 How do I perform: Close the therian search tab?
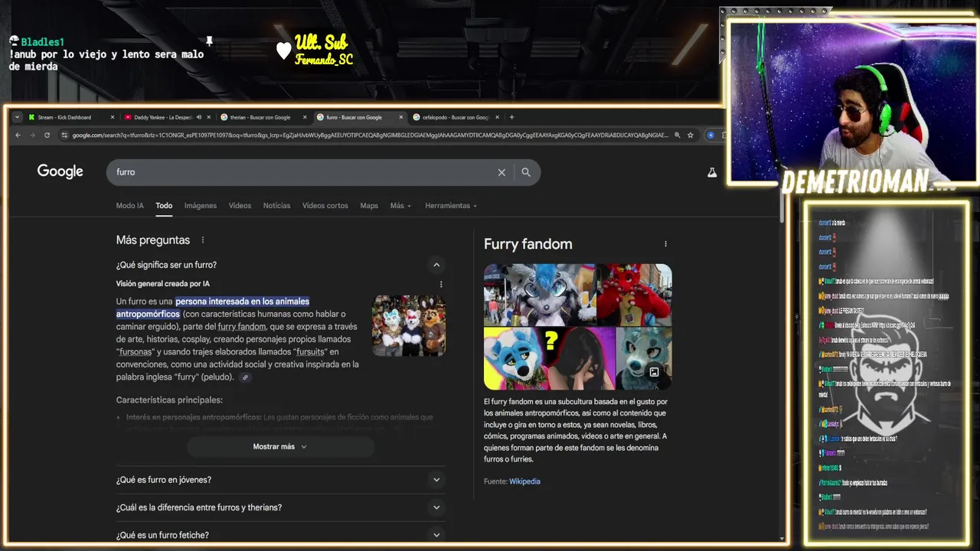pyautogui.click(x=305, y=117)
